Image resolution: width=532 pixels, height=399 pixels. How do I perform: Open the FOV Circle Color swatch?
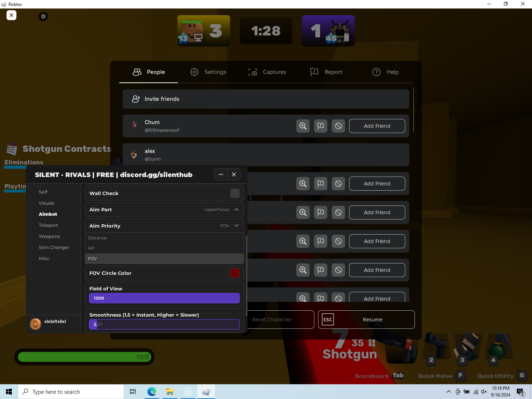click(235, 273)
